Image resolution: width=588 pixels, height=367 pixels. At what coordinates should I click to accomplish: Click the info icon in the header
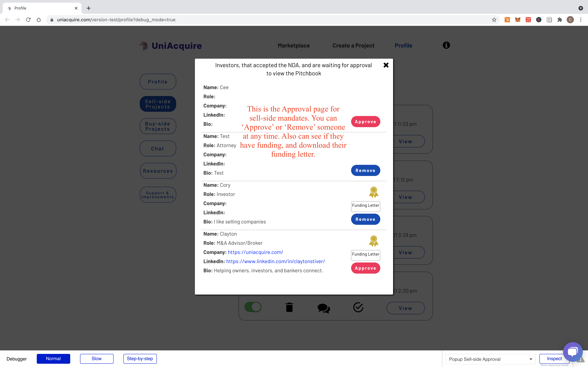[x=446, y=45]
